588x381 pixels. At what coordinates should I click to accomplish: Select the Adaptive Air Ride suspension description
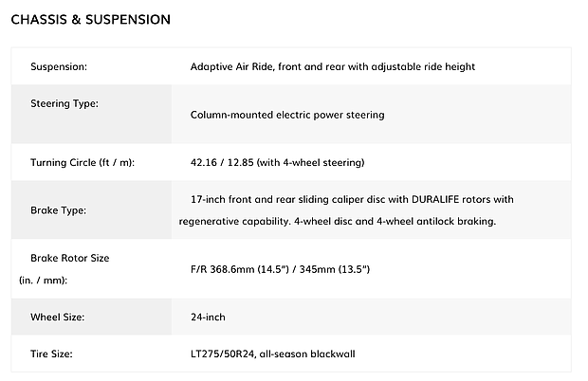332,67
